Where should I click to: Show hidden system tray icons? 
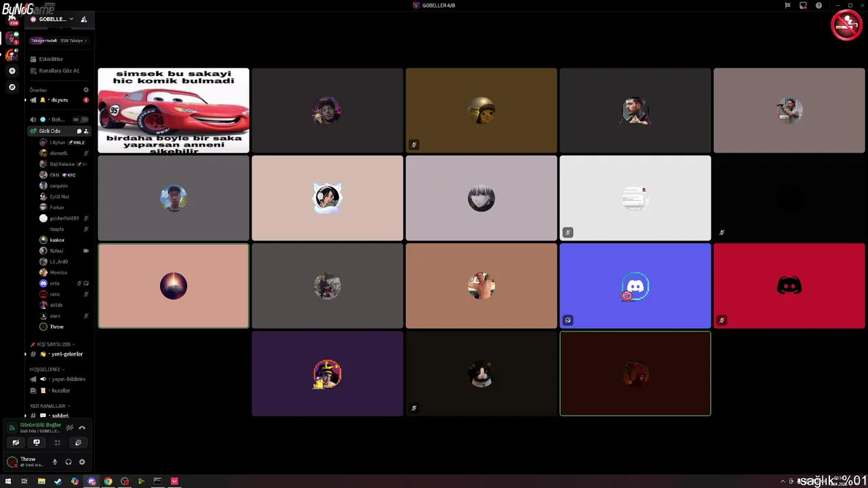783,481
